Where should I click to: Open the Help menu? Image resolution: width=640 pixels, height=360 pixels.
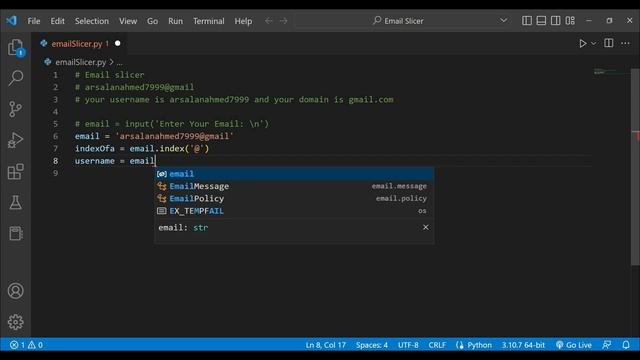(243, 21)
